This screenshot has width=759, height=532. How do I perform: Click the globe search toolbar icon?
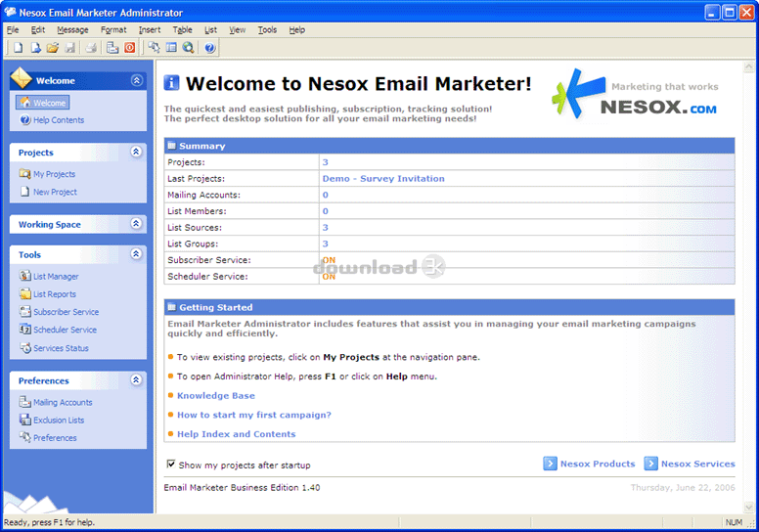189,48
